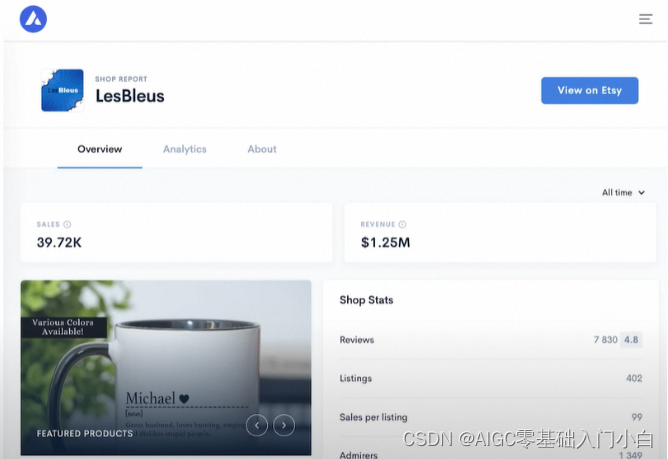Switch to the Overview tab
The image size is (668, 459).
pos(100,149)
